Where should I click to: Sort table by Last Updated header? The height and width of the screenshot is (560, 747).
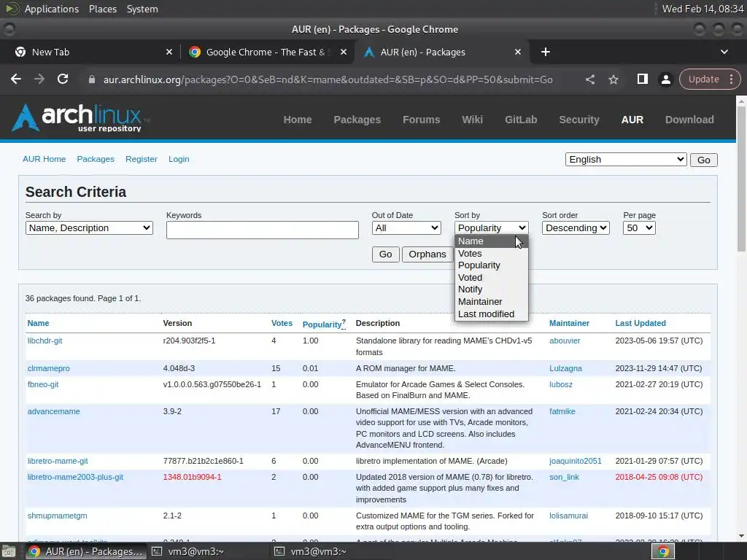640,323
